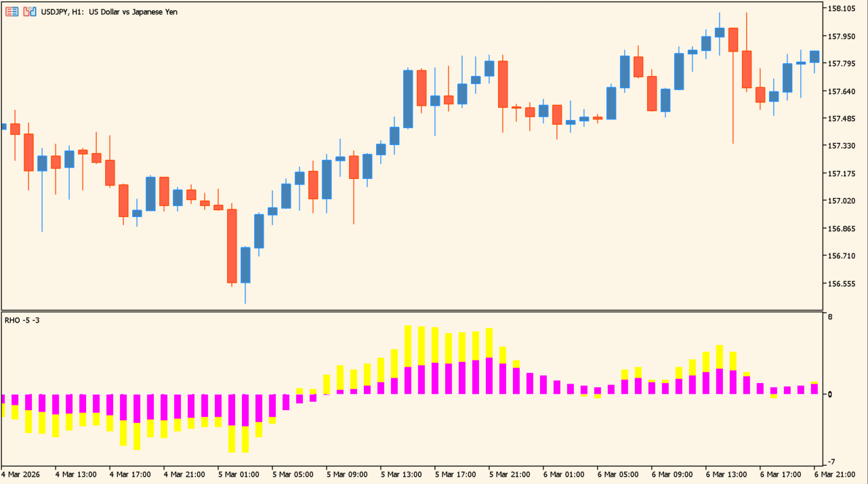Click the USDJPY, H1 chart title text
The width and height of the screenshot is (868, 484).
coord(109,12)
